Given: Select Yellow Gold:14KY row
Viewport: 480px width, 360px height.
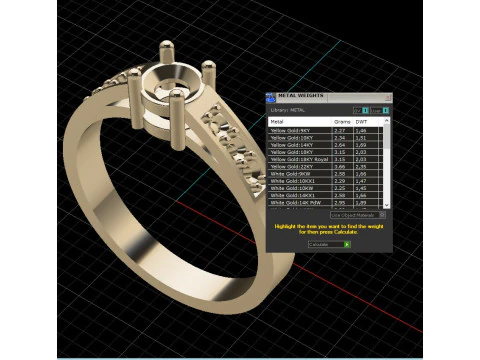Looking at the screenshot, I should click(x=326, y=145).
